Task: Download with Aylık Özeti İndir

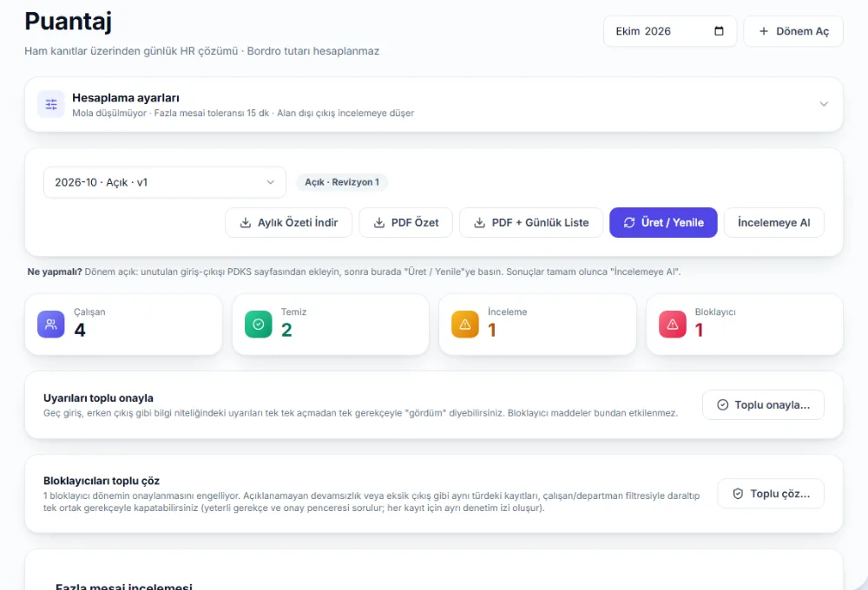Action: pyautogui.click(x=288, y=222)
